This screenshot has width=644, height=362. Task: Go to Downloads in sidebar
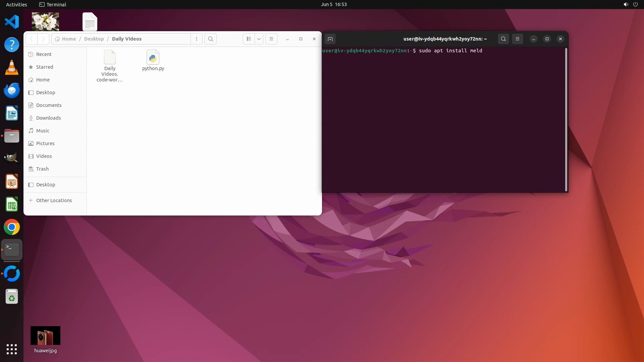tap(48, 118)
